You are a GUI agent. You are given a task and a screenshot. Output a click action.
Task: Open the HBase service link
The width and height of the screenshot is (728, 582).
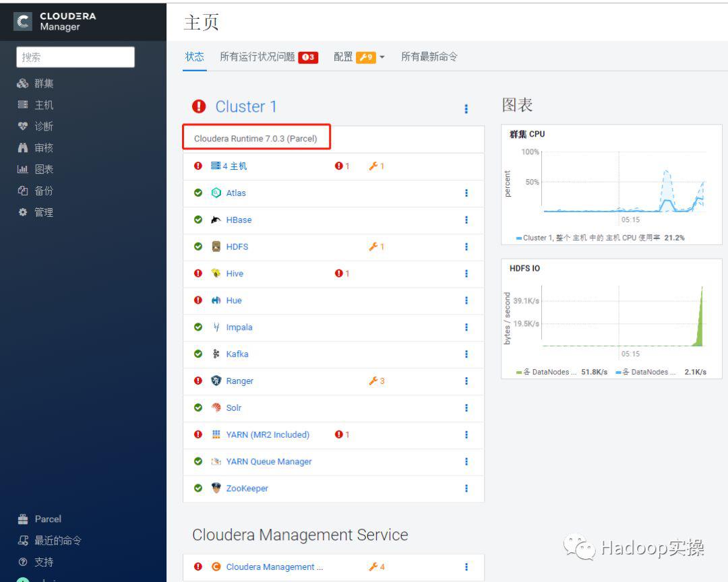pos(239,220)
